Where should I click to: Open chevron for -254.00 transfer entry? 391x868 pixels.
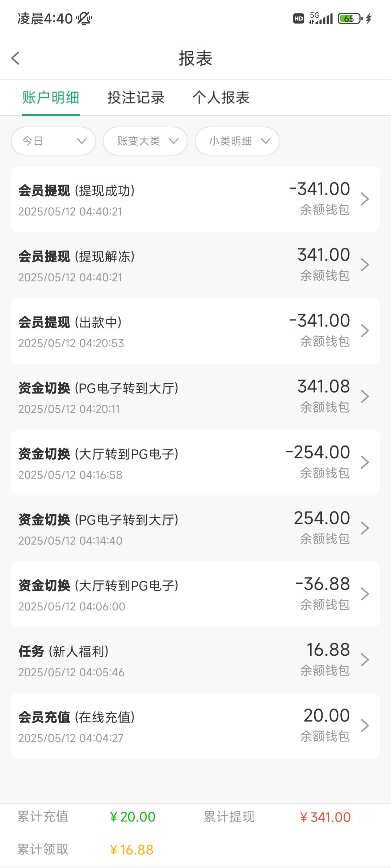pos(365,462)
